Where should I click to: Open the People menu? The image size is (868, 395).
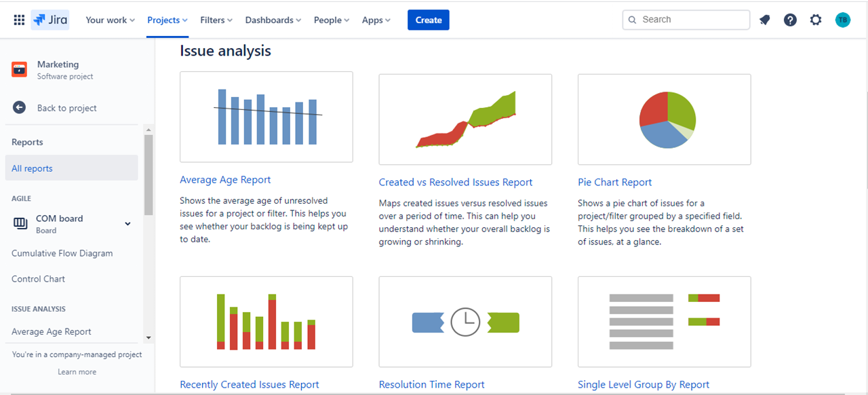click(331, 20)
